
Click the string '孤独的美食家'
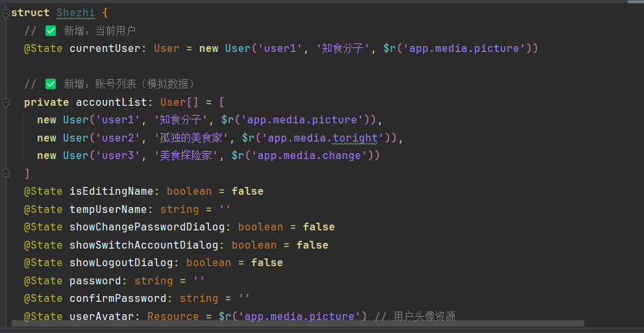(x=191, y=138)
